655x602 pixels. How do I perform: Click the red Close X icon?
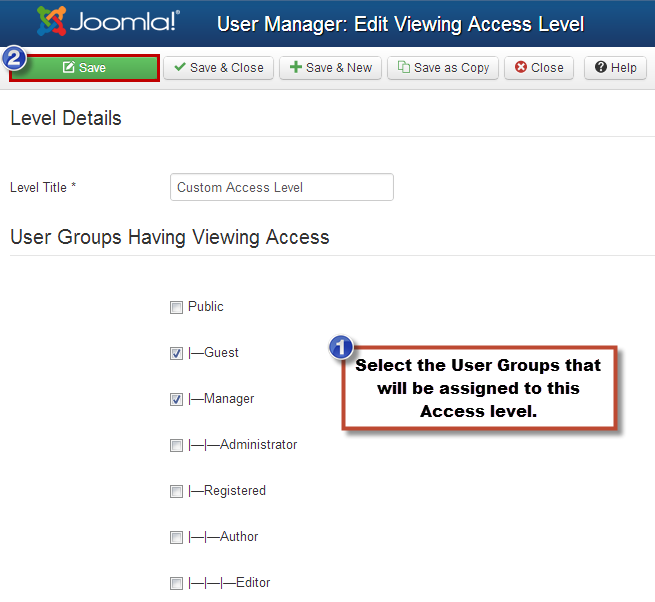[520, 67]
